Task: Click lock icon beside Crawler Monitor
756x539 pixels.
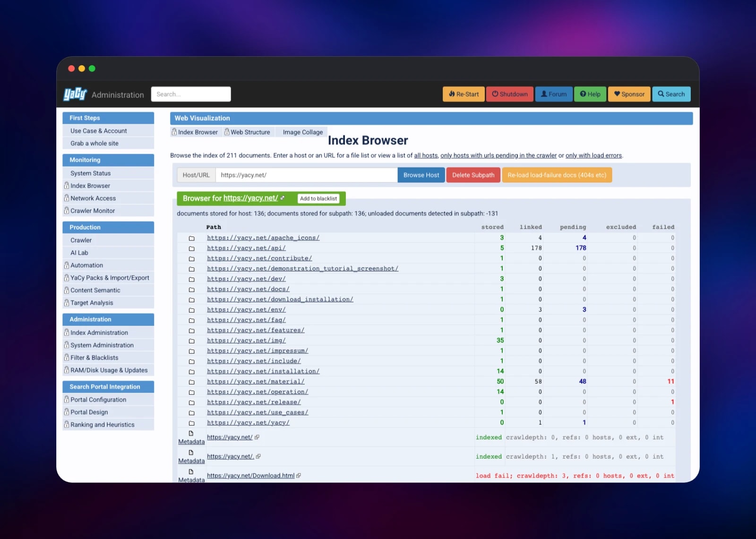Action: tap(67, 210)
